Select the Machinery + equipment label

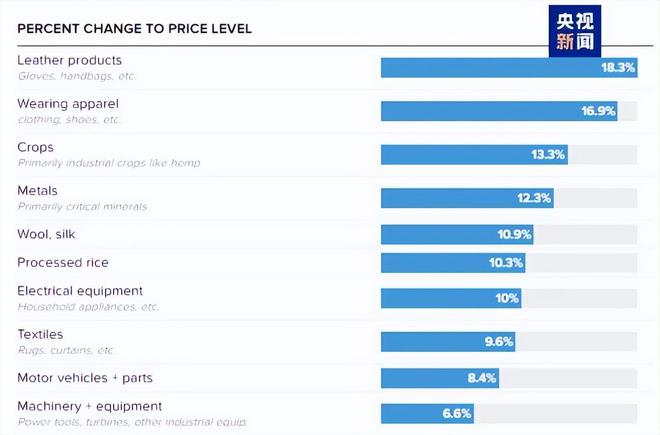(x=89, y=406)
